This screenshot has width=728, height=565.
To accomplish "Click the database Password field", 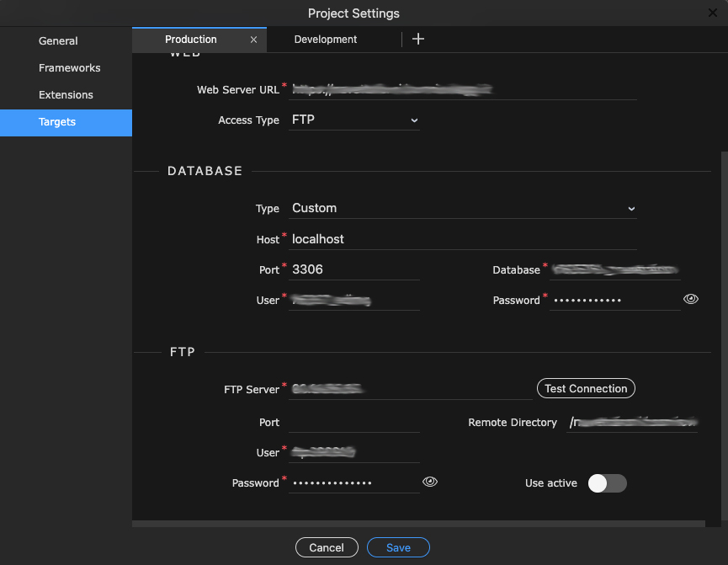I will click(615, 300).
